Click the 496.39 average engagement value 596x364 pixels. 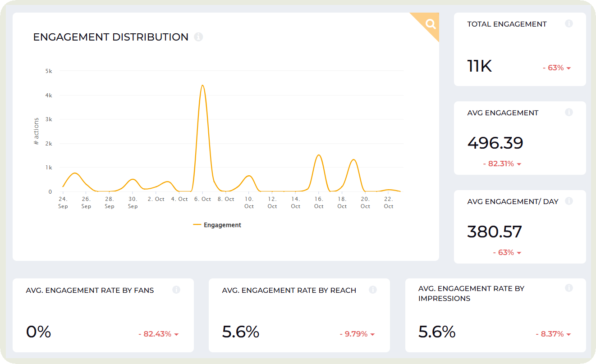coord(495,143)
